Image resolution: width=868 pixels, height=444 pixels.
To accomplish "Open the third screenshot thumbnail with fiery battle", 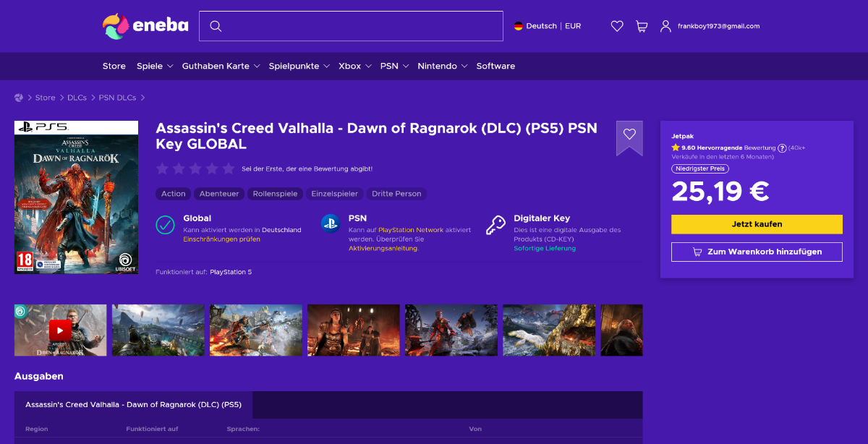I will (x=256, y=330).
